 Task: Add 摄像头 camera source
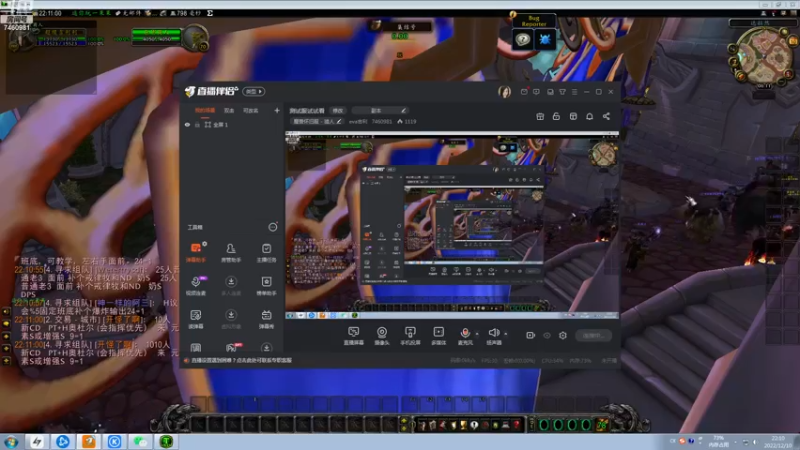[382, 336]
